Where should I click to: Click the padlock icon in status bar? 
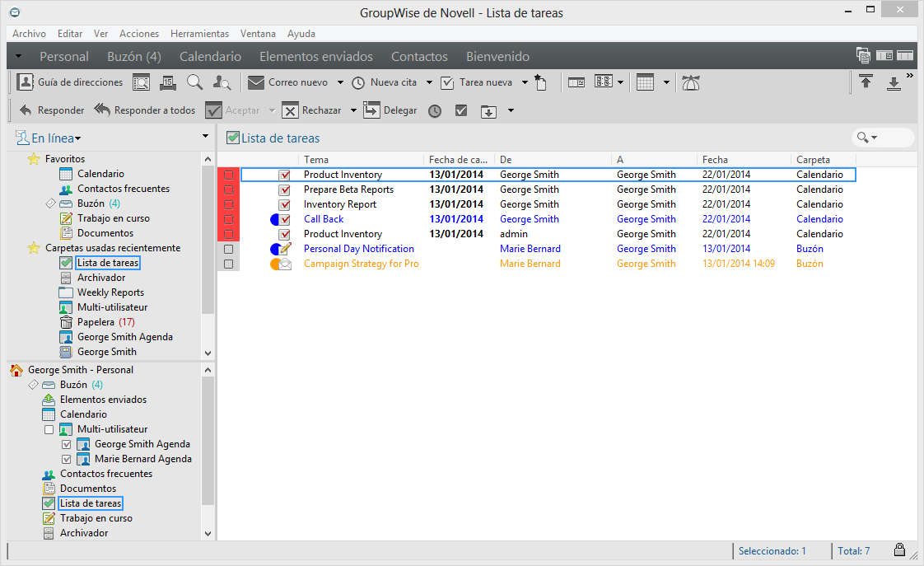tap(899, 550)
